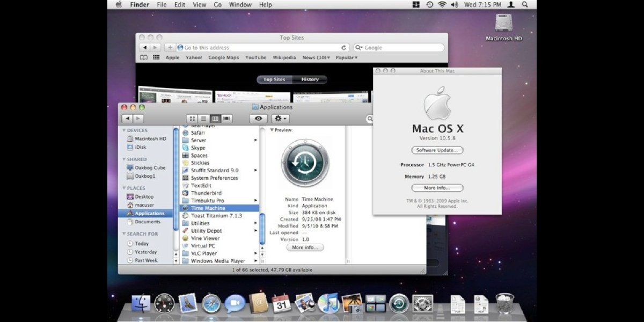Click the Quick Look eye button
This screenshot has width=644, height=322.
(258, 119)
